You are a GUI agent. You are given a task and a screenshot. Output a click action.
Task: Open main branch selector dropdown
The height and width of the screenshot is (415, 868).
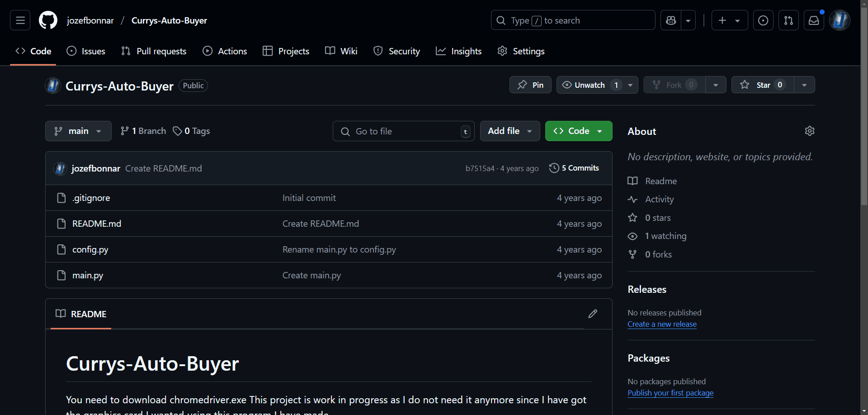(78, 131)
